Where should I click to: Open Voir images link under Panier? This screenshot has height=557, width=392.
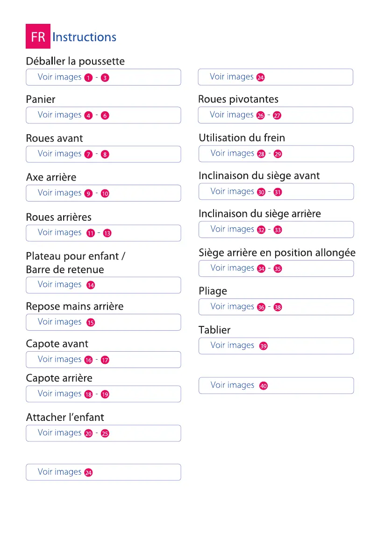tap(59, 115)
